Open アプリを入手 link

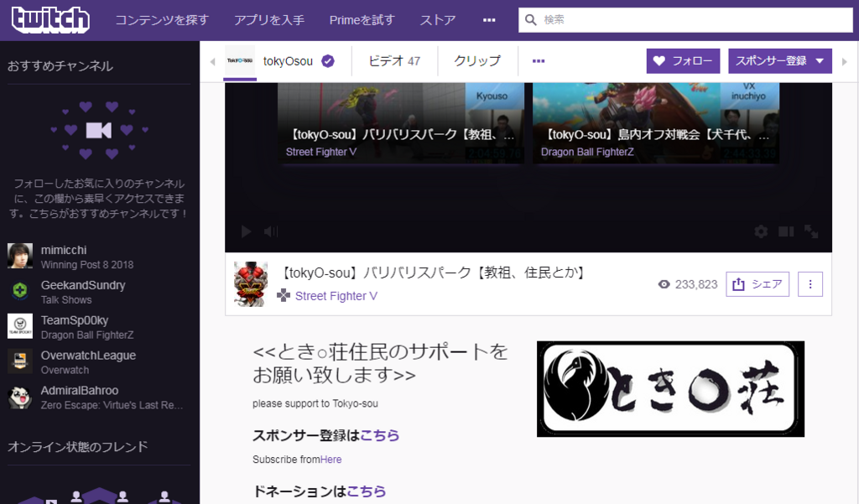[x=269, y=20]
